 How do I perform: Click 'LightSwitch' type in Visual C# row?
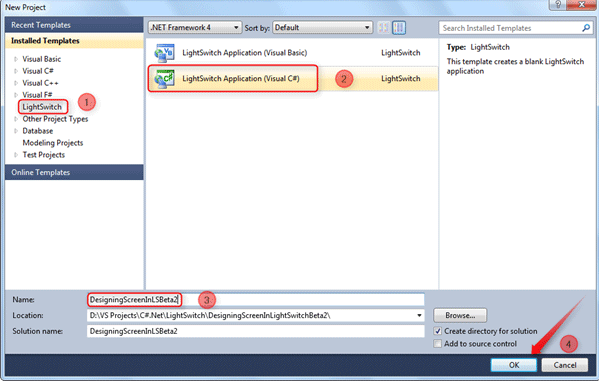pyautogui.click(x=400, y=79)
